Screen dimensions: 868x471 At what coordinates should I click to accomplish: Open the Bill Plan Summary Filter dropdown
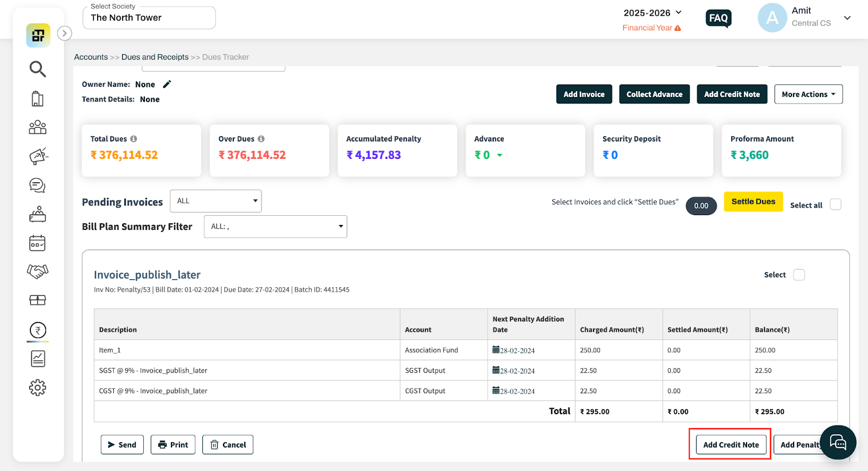coord(276,227)
